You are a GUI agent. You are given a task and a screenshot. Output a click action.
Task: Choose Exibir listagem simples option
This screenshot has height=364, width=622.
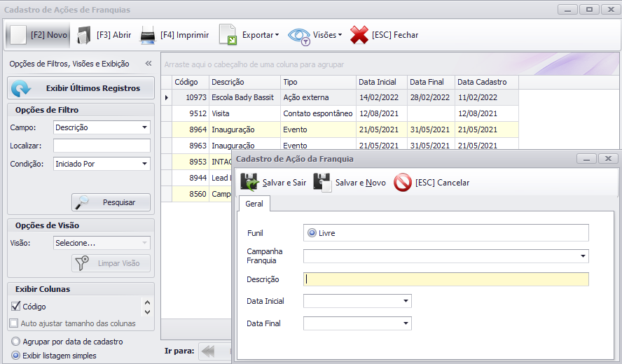point(16,356)
